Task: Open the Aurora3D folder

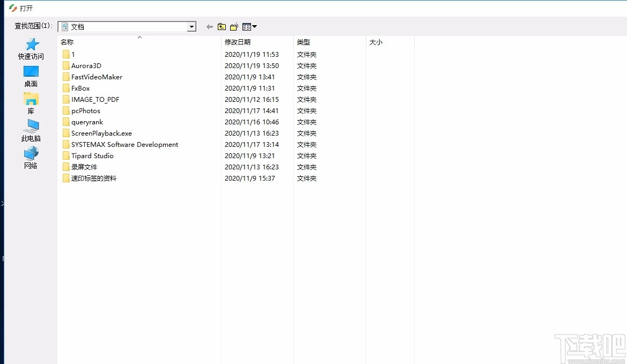Action: tap(86, 65)
